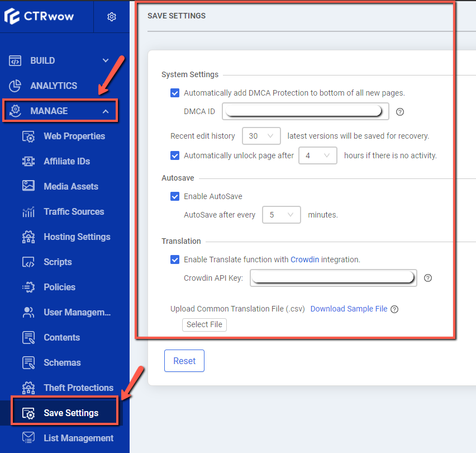Toggle automatic DMCA Protection checkbox

[175, 93]
